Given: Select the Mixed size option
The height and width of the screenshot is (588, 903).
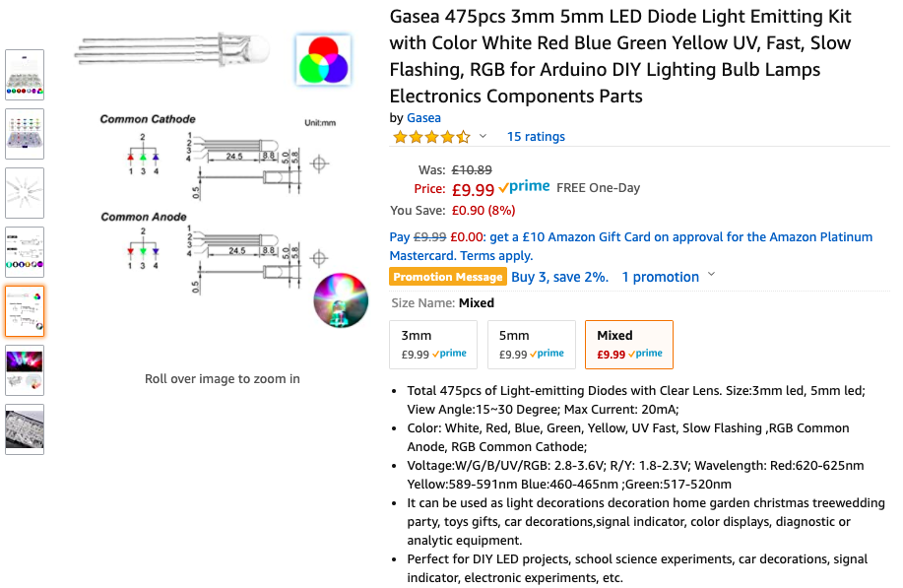Looking at the screenshot, I should (629, 345).
